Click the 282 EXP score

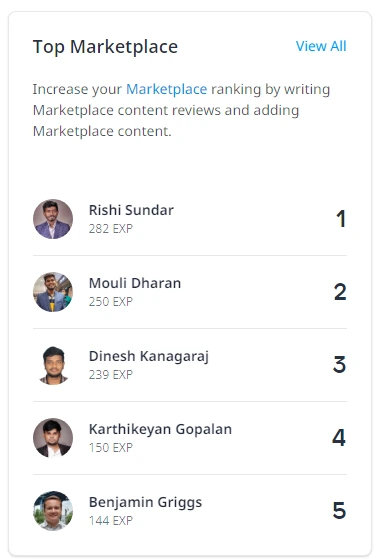[110, 229]
